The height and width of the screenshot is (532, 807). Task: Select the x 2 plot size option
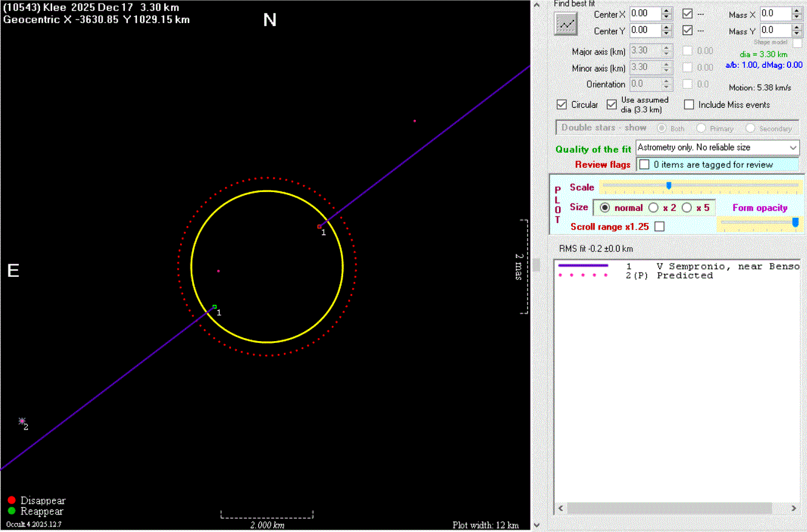point(654,208)
